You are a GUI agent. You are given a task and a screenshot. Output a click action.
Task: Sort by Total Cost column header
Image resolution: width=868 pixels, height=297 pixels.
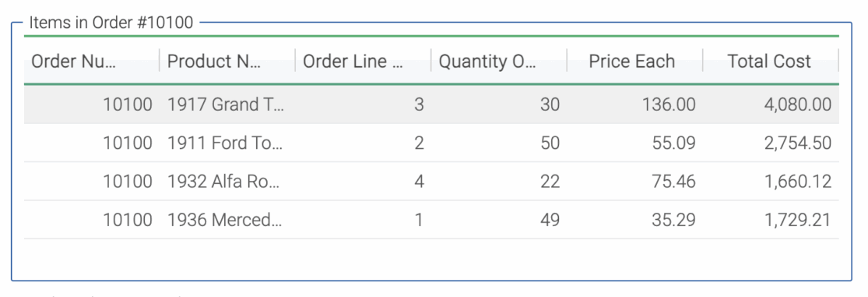[x=769, y=61]
